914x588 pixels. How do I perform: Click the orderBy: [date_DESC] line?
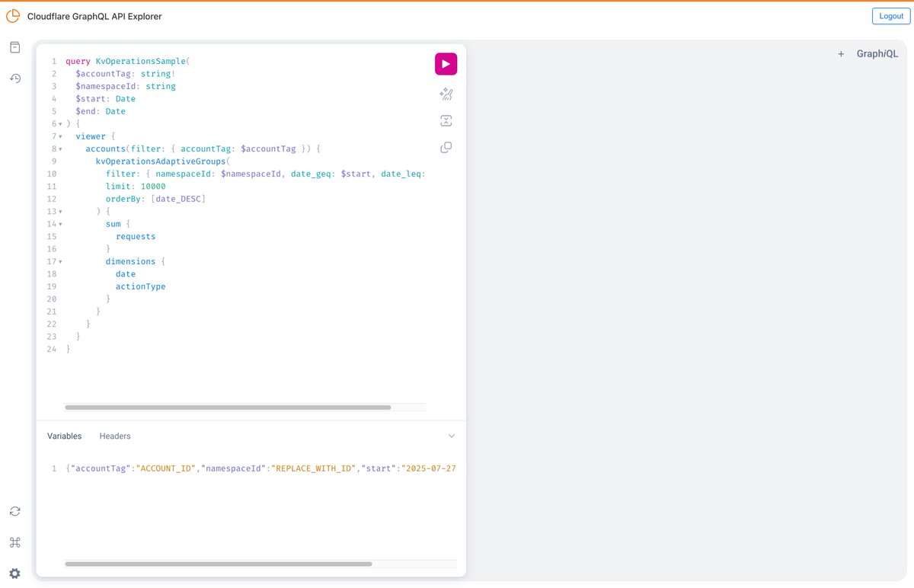pyautogui.click(x=156, y=199)
